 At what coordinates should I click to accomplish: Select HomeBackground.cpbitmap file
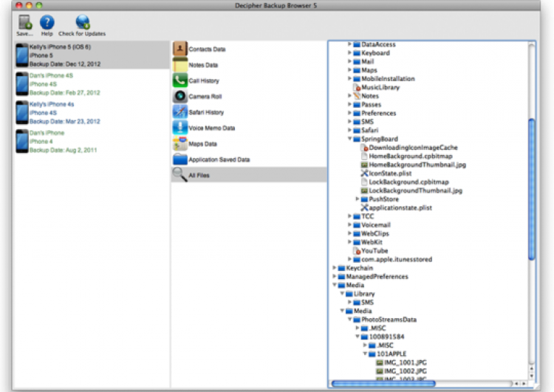pos(411,156)
